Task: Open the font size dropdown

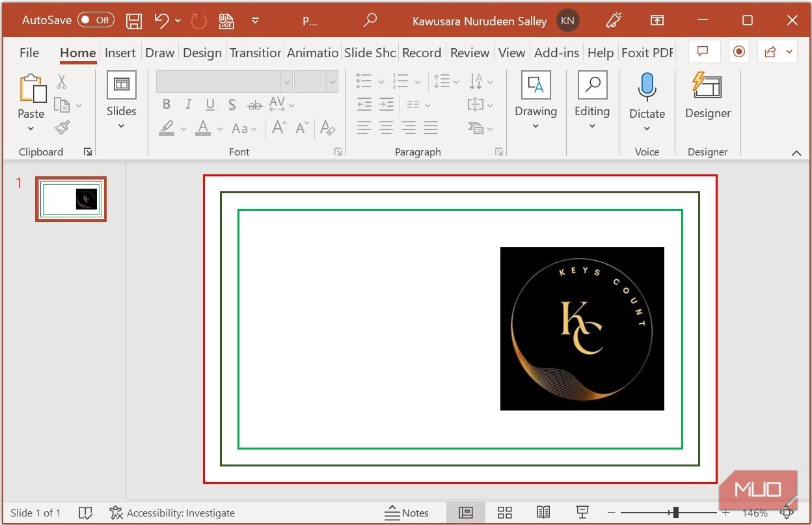Action: coord(332,82)
